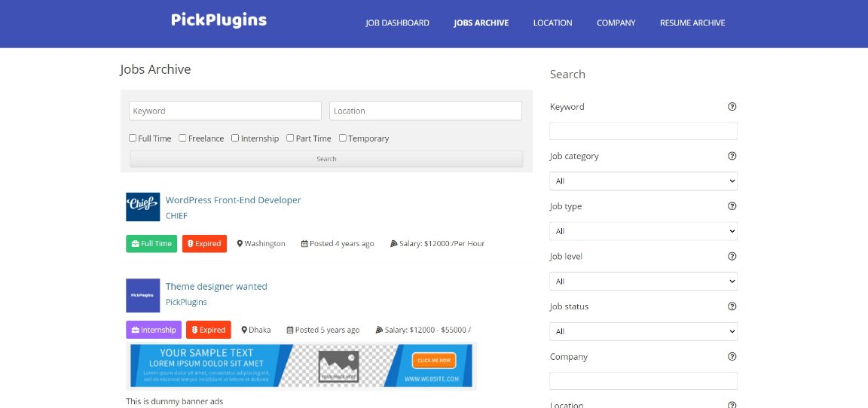Viewport: 868px width, 408px height.
Task: Click salary icon beside $12000 - $55000
Action: click(x=379, y=330)
